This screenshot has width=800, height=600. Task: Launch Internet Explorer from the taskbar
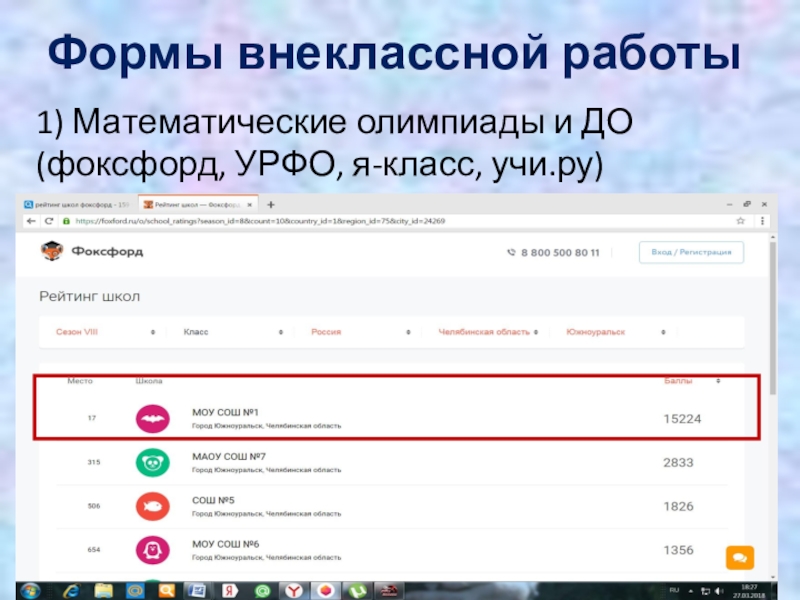coord(72,590)
